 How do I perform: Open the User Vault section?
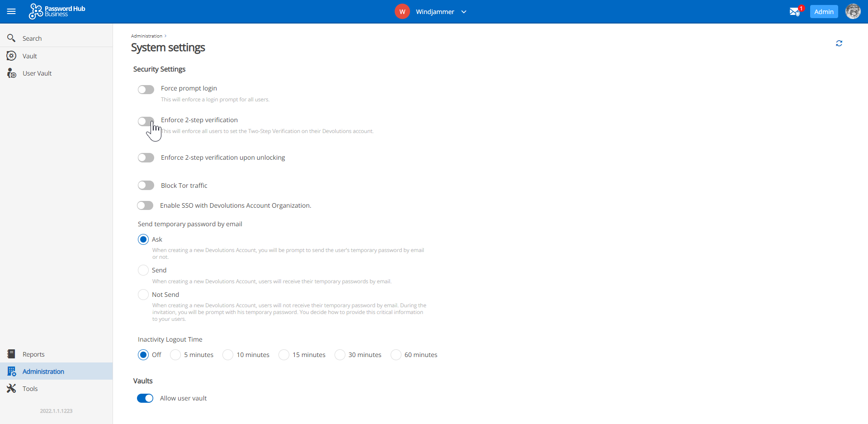[x=37, y=73]
